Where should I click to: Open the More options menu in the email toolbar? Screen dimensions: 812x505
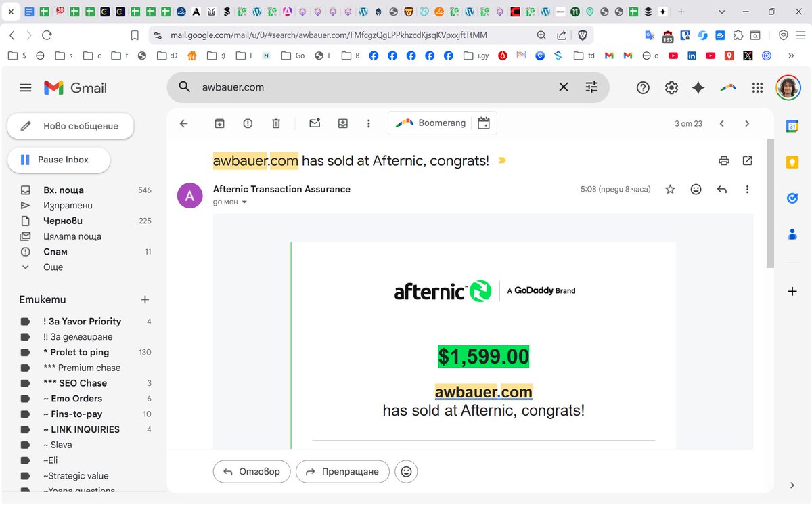[368, 123]
